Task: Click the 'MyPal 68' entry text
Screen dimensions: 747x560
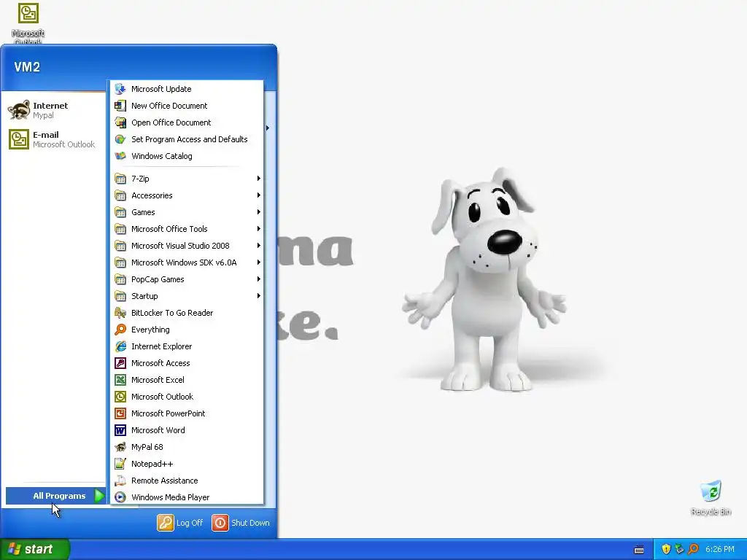Action: 147,447
